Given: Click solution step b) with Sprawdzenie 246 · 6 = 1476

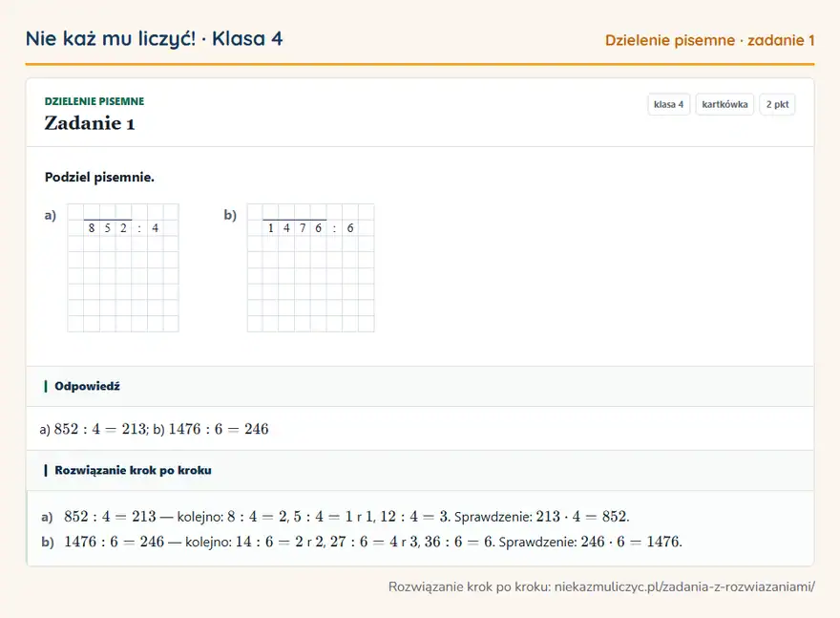Looking at the screenshot, I should click(362, 542).
